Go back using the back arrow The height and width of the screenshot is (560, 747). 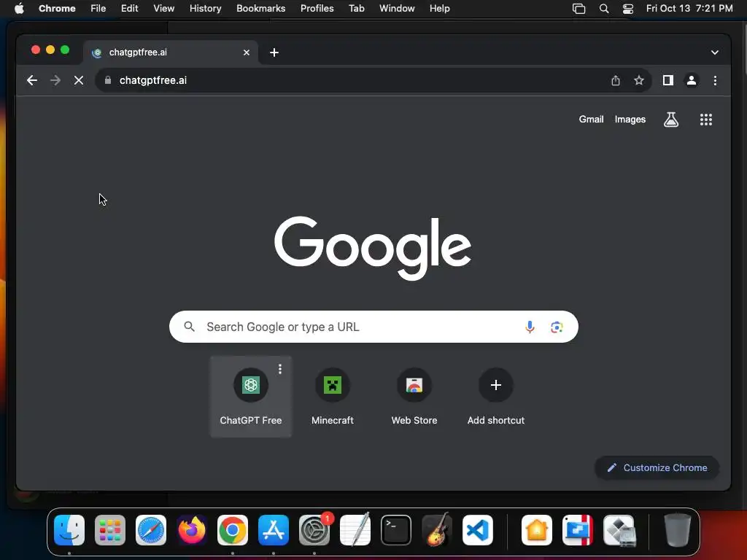32,80
